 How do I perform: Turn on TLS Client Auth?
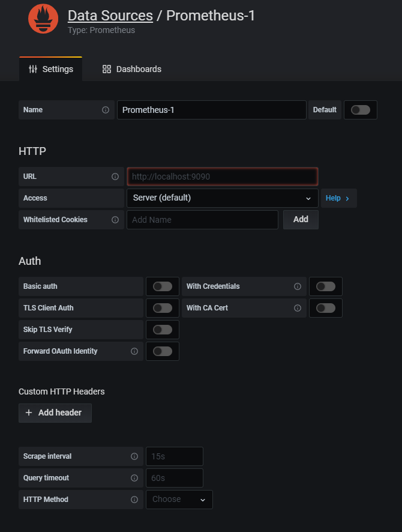(x=163, y=308)
